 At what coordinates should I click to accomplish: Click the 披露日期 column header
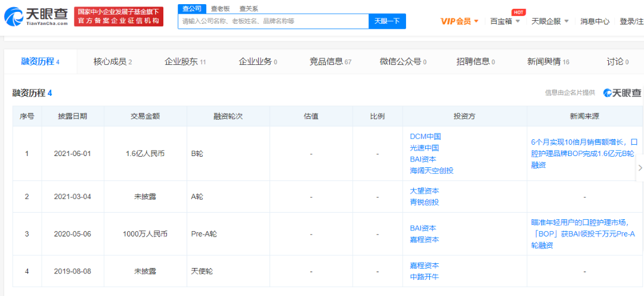coord(73,116)
